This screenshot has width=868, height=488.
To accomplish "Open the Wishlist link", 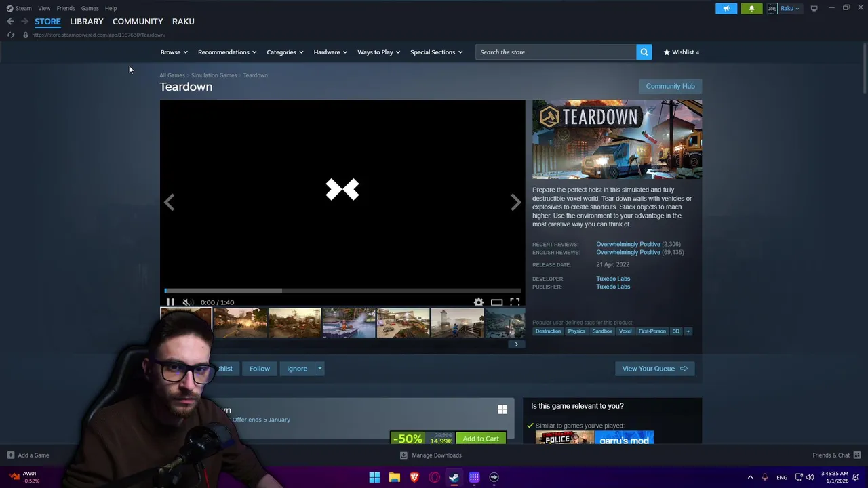I will pyautogui.click(x=681, y=52).
